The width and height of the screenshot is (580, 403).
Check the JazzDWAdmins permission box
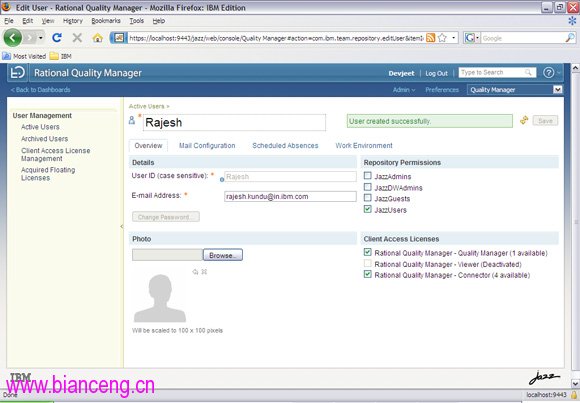click(368, 187)
